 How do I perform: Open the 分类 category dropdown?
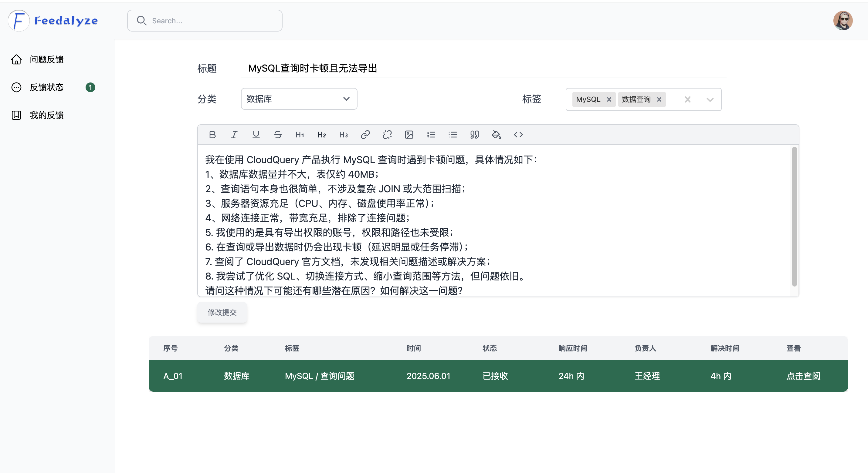pos(299,99)
